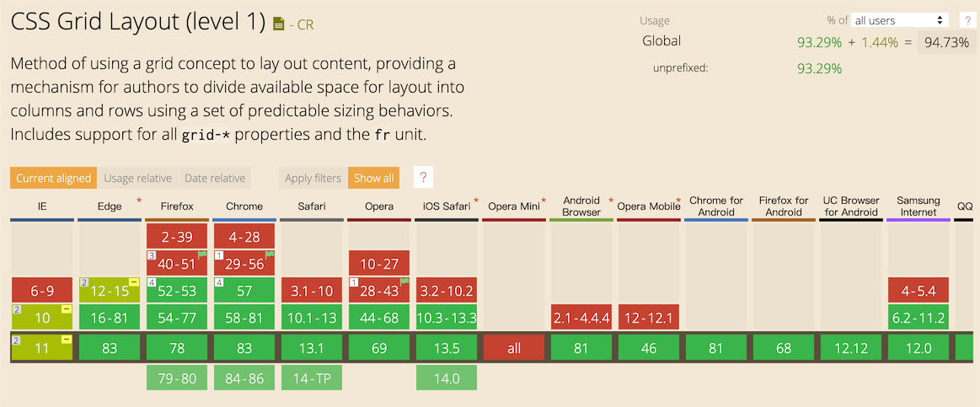Switch to Current aligned view

[x=53, y=178]
